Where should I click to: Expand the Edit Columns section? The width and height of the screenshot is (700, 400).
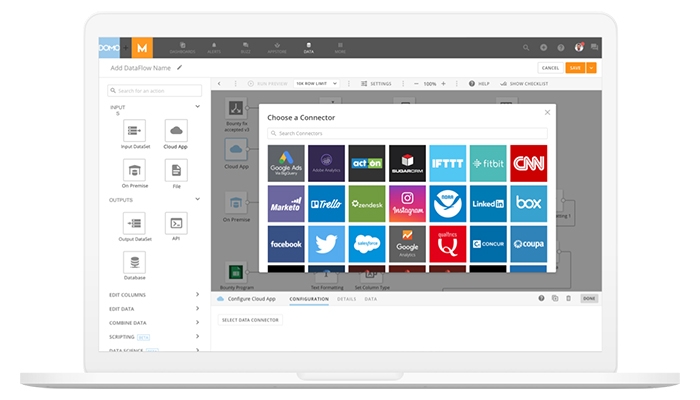click(x=197, y=295)
